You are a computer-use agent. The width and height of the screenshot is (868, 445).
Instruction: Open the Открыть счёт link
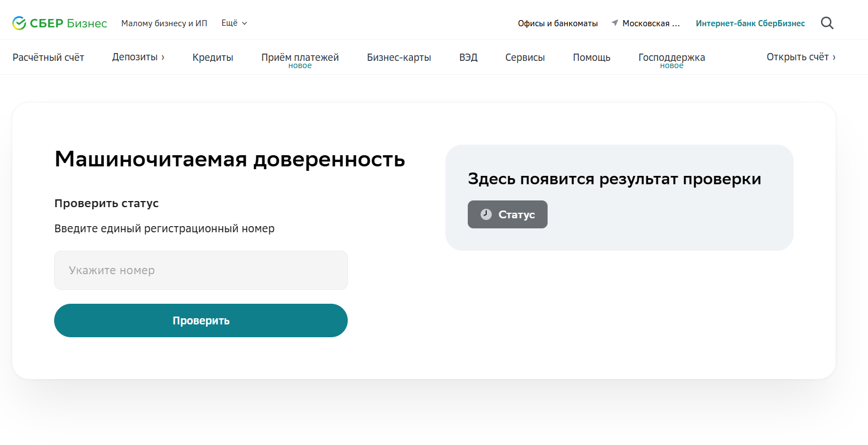point(800,57)
